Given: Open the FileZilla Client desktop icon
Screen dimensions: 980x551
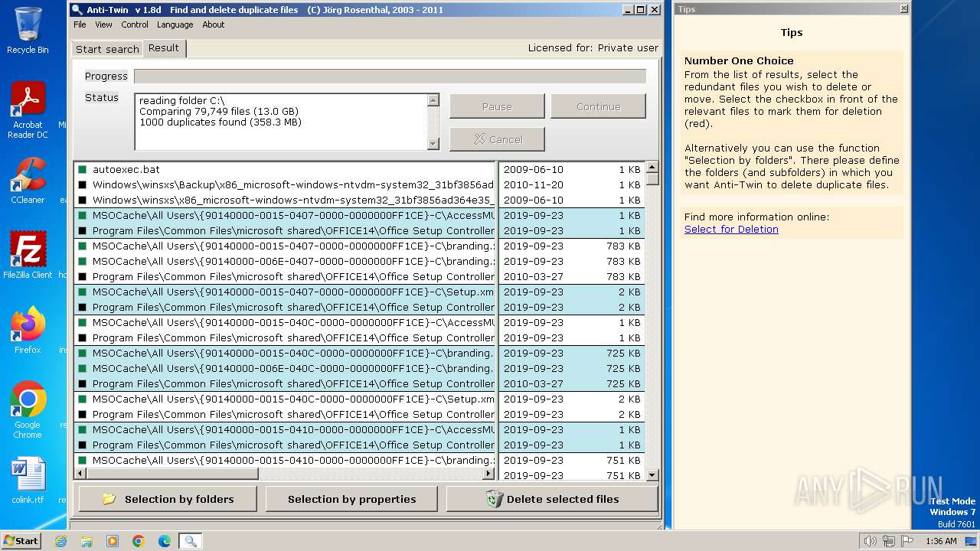Looking at the screenshot, I should click(28, 255).
